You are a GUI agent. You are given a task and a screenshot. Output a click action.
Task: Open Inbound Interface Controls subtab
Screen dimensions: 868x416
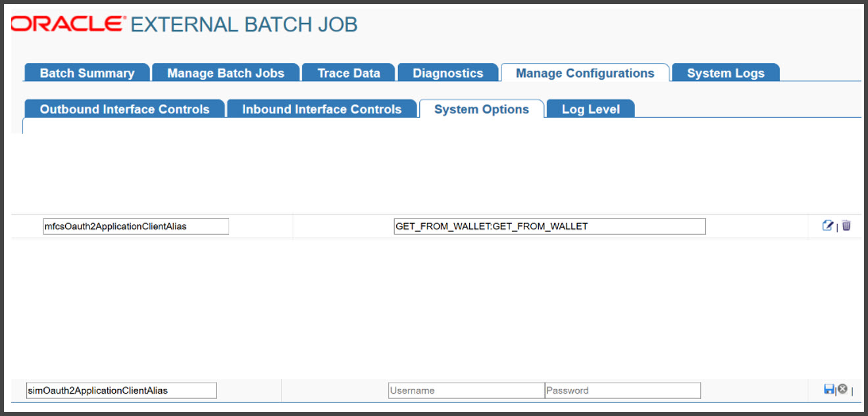coord(322,109)
